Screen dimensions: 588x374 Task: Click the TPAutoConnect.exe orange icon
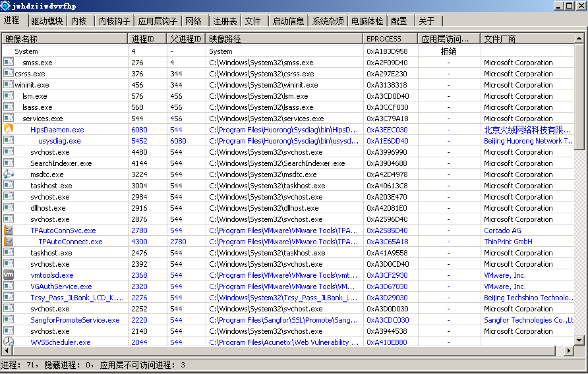(x=9, y=241)
